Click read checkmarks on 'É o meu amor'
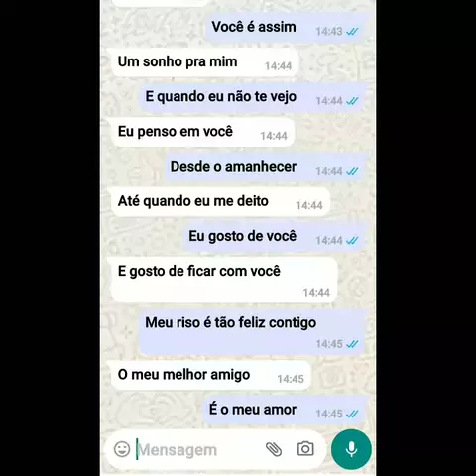This screenshot has height=476, width=476. (352, 414)
